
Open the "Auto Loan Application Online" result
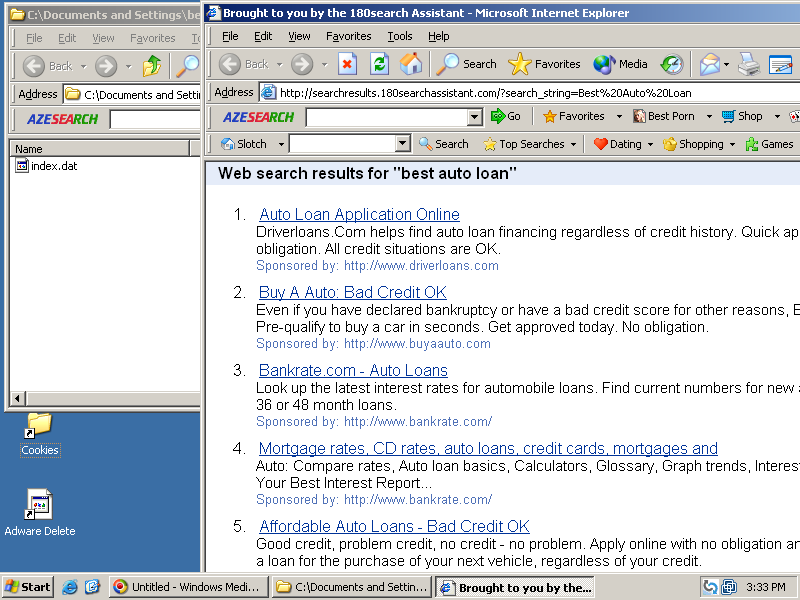[359, 214]
